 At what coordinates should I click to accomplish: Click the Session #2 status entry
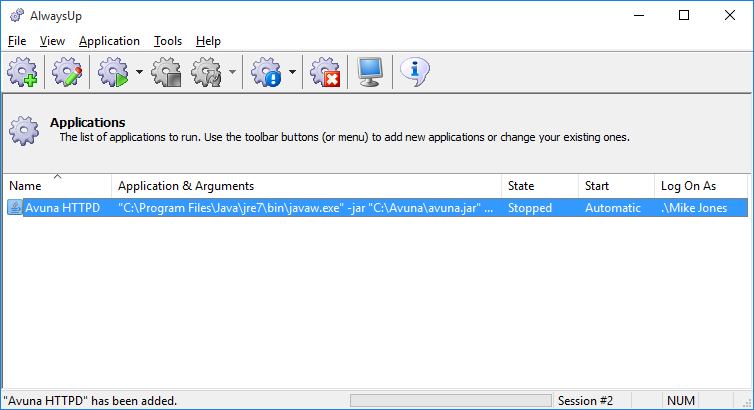(585, 400)
